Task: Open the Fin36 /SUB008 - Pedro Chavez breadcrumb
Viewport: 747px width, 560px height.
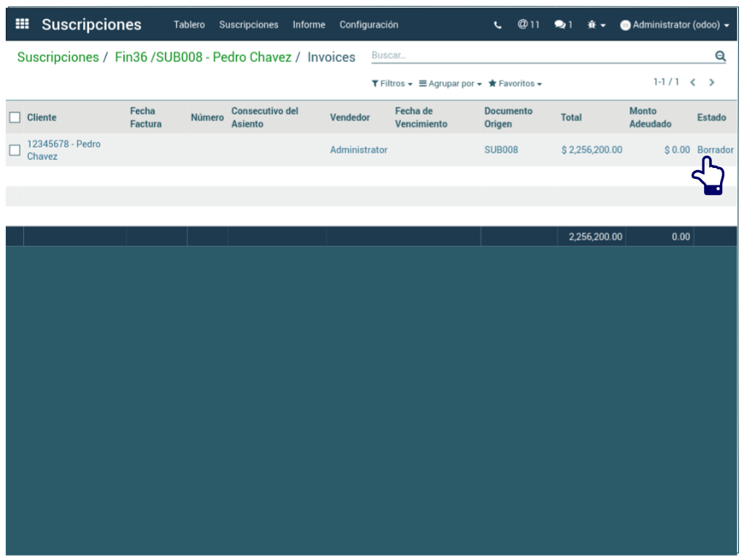Action: point(203,57)
